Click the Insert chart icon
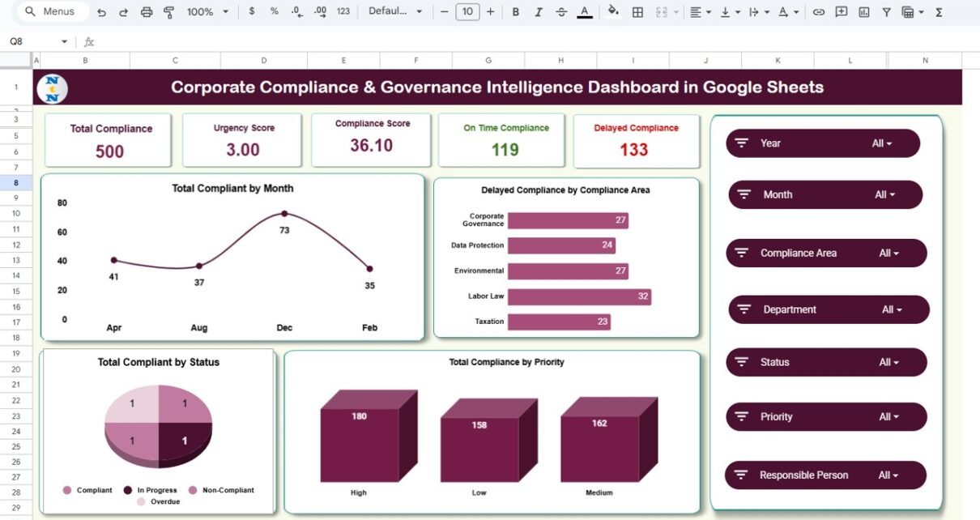The width and height of the screenshot is (980, 520). point(864,12)
